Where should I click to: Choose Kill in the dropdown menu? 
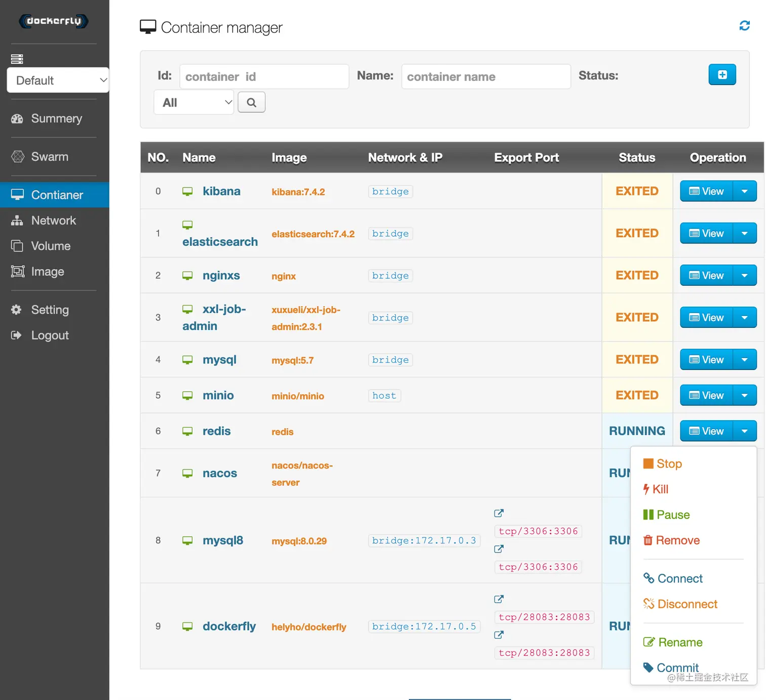(656, 489)
